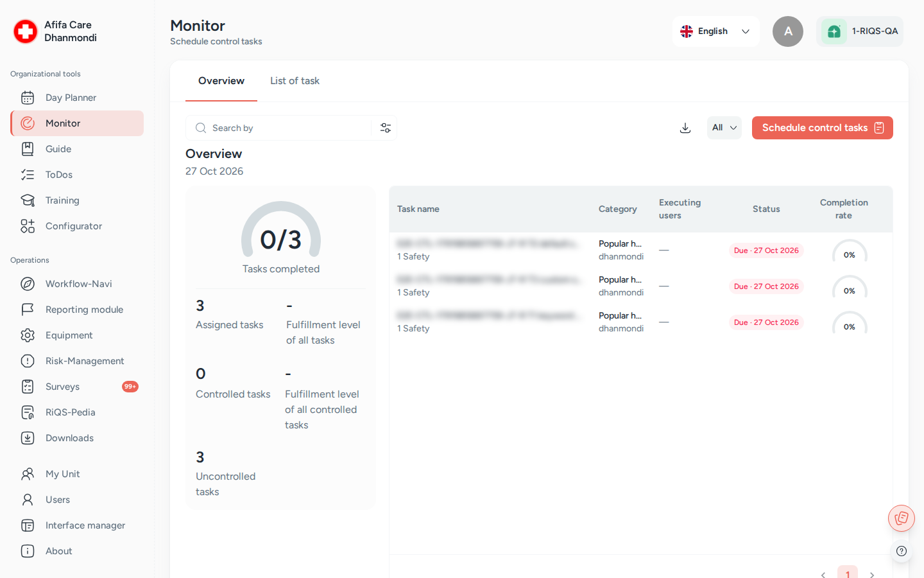This screenshot has width=924, height=578.
Task: Click the Status column header
Action: tap(766, 209)
